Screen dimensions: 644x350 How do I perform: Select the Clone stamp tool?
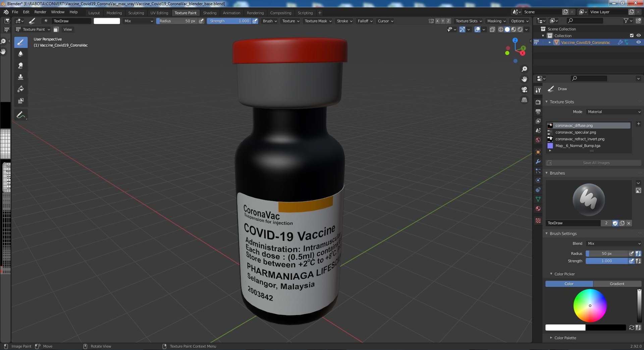point(20,77)
